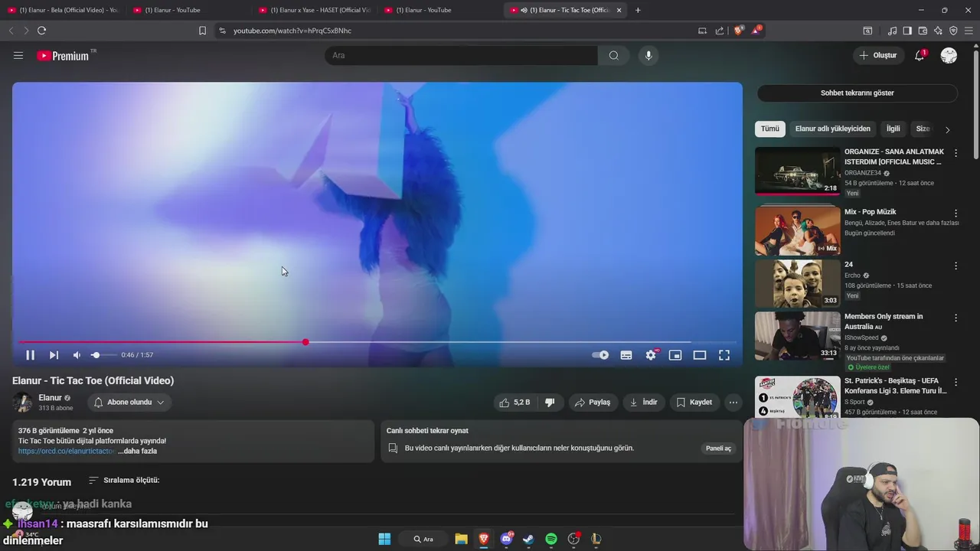The image size is (980, 551).
Task: Open the 'Abone olundu' subscription dropdown
Action: (129, 402)
